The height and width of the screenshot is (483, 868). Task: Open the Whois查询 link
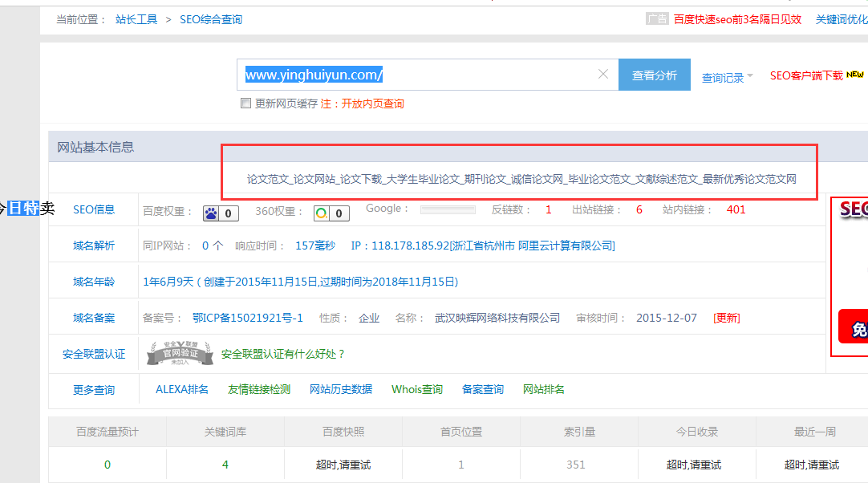click(x=416, y=388)
